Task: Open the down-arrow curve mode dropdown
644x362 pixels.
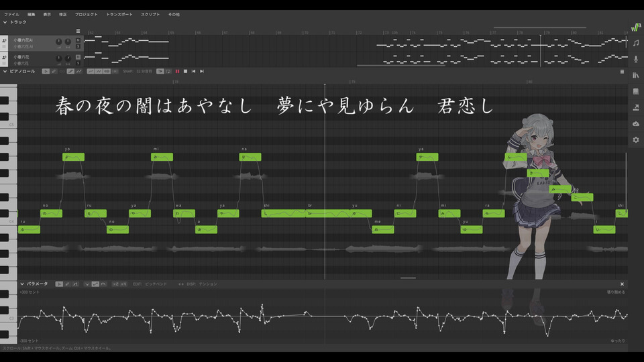Action: [87, 284]
